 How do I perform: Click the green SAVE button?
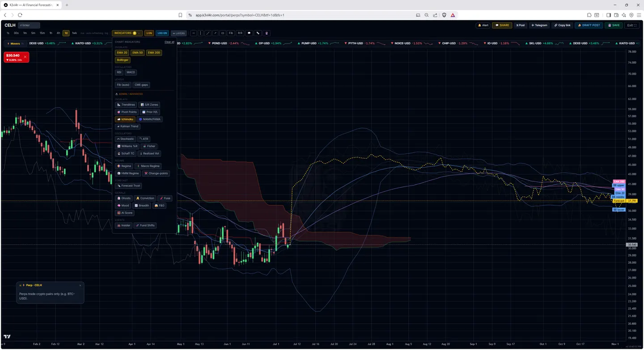coord(614,25)
